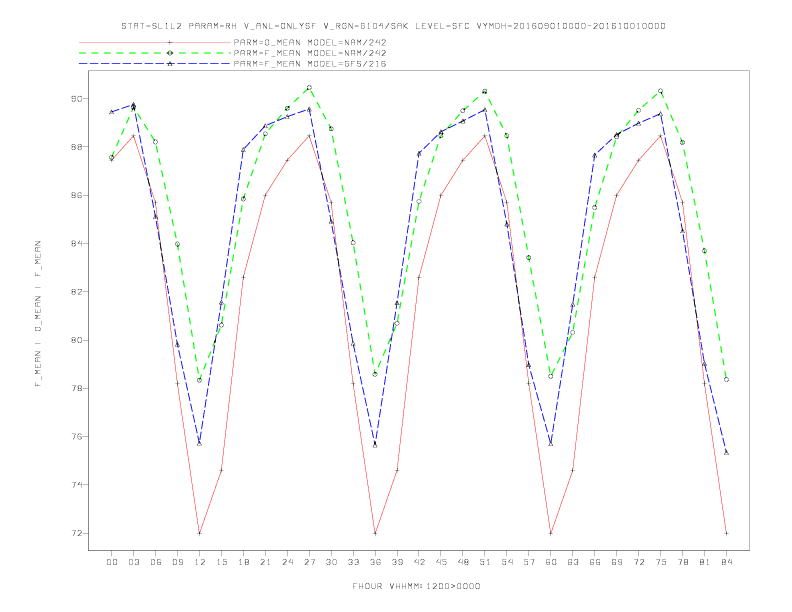Screen dimensions: 792x612
Task: Click the blue triangle data point at hour 84
Action: pos(726,452)
